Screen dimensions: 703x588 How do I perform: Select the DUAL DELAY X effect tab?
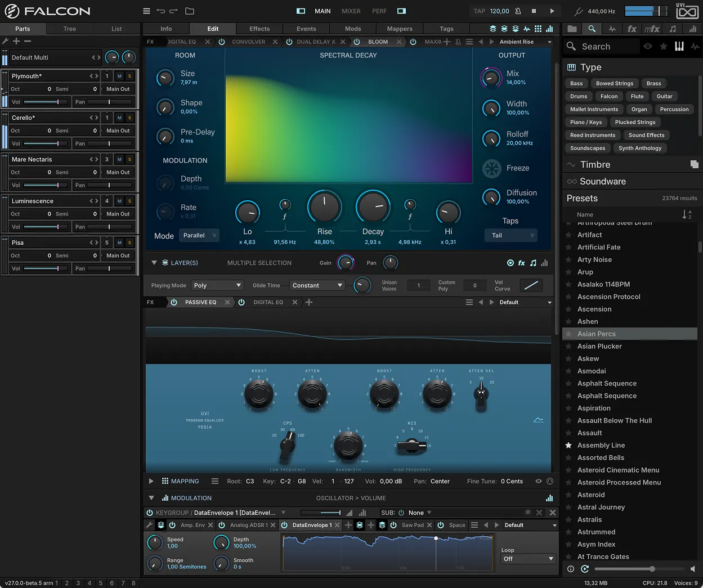316,42
